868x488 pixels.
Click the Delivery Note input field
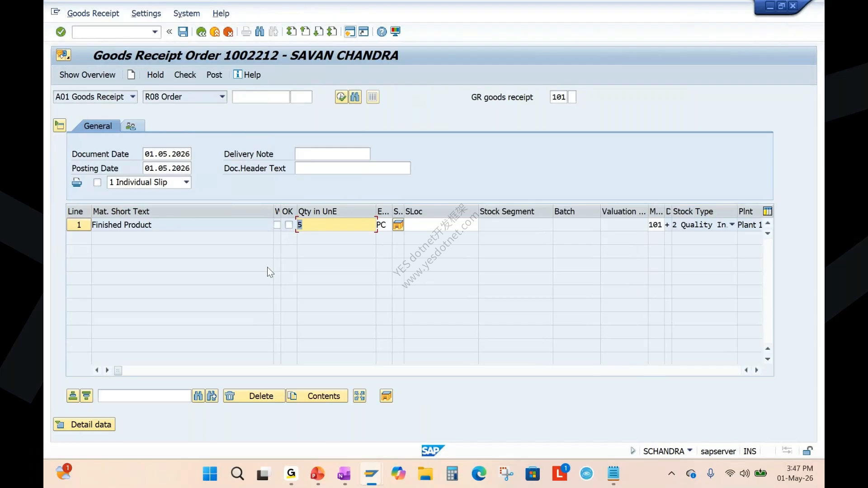[x=332, y=154]
